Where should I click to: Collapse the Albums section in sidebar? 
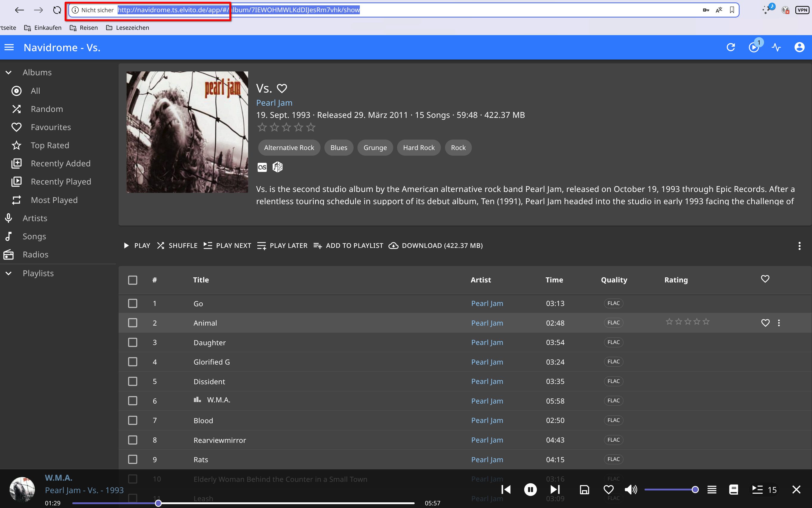(x=9, y=72)
